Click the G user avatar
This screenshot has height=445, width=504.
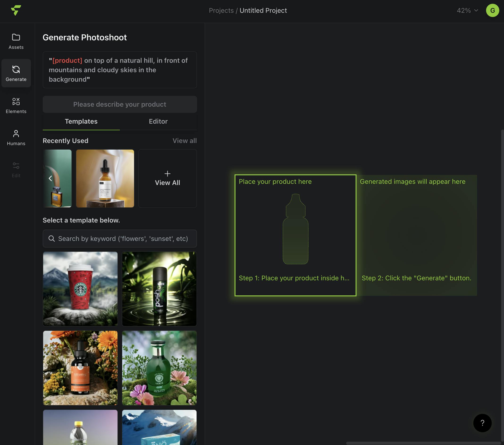click(x=492, y=10)
